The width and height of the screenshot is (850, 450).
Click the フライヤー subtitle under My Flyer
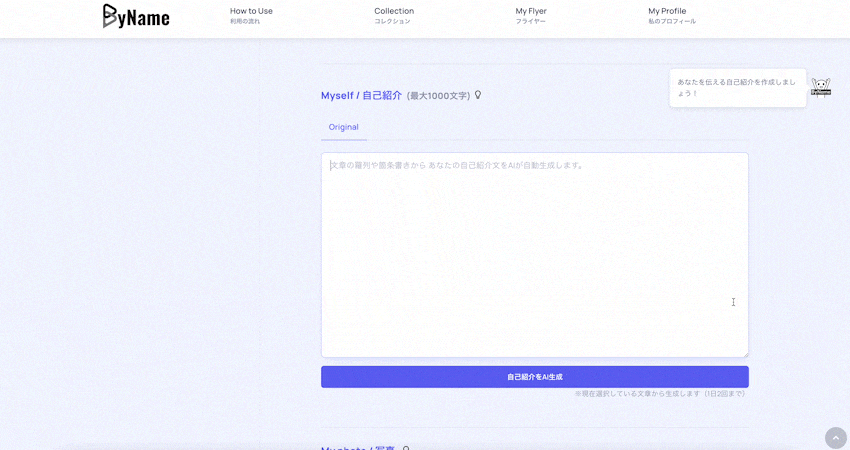530,22
